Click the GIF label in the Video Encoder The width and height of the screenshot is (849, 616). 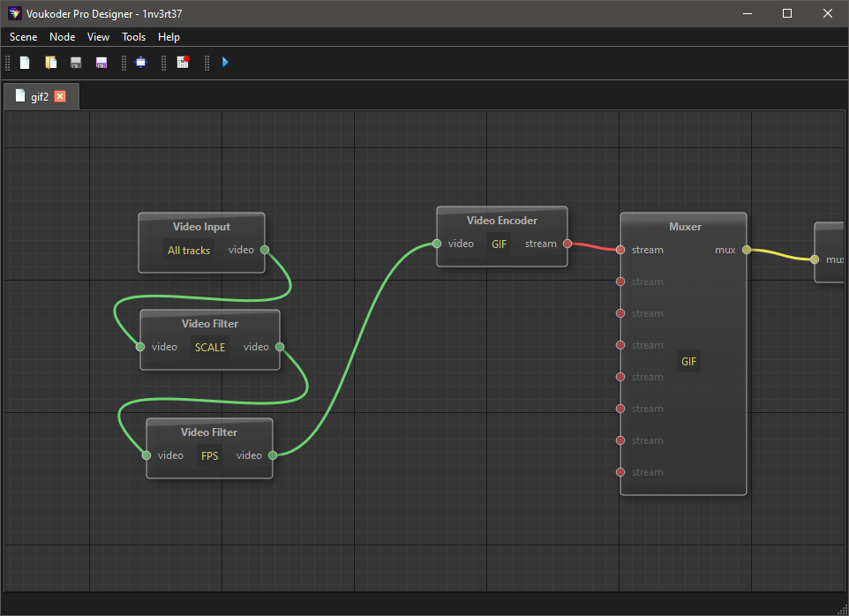[x=500, y=244]
